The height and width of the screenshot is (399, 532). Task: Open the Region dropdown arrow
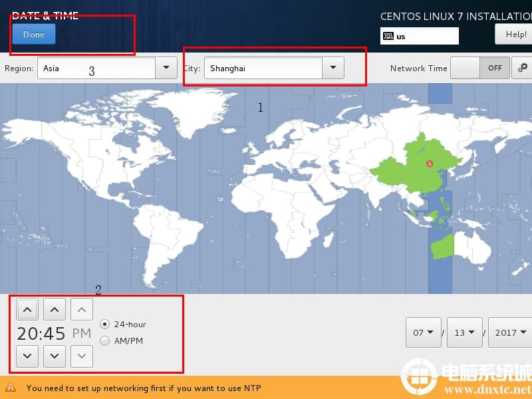coord(166,68)
